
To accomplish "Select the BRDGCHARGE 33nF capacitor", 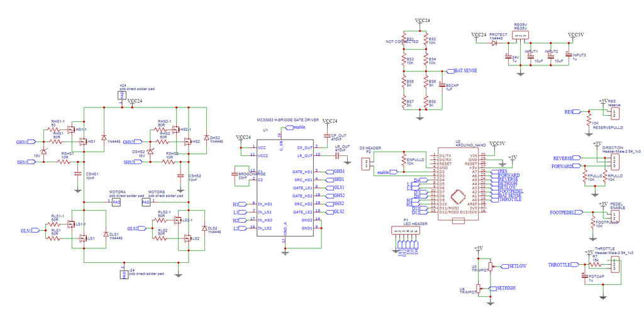I will click(x=235, y=174).
